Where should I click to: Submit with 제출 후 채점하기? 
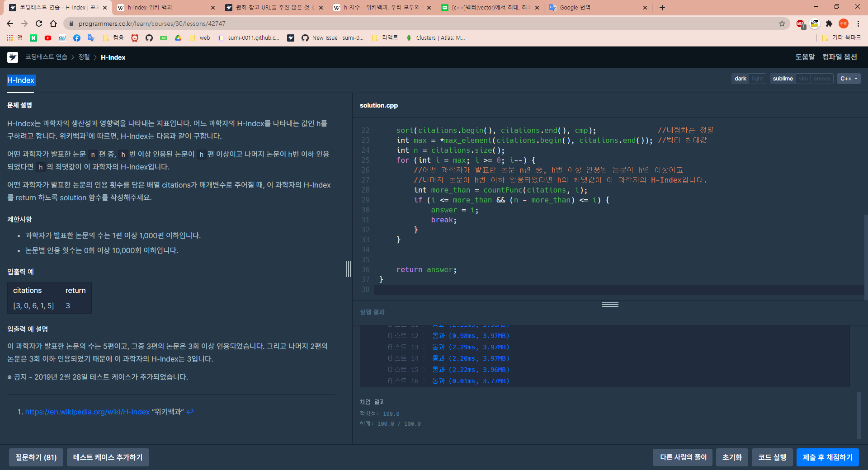point(827,457)
